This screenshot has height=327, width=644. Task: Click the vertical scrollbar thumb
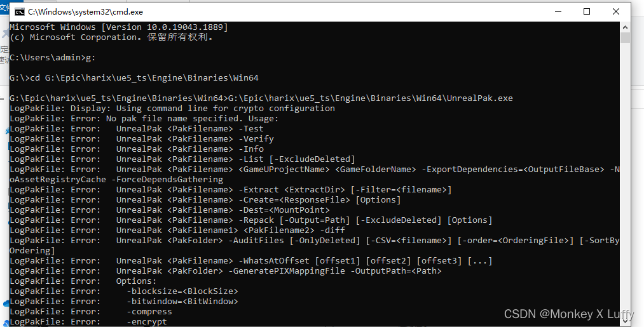coord(625,37)
